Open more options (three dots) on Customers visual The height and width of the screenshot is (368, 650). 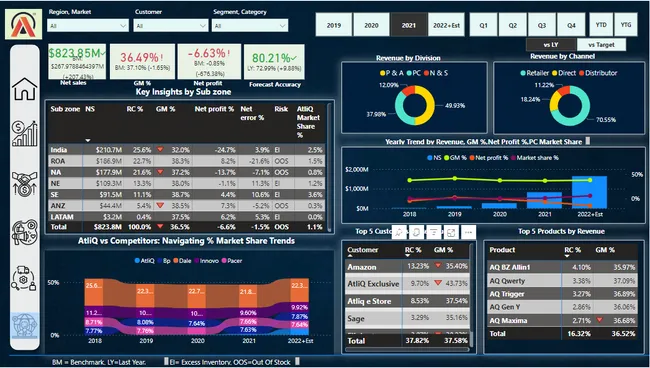(468, 232)
